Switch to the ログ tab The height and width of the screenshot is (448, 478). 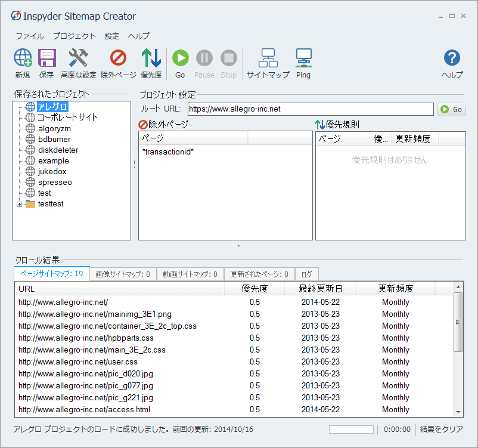coord(307,274)
